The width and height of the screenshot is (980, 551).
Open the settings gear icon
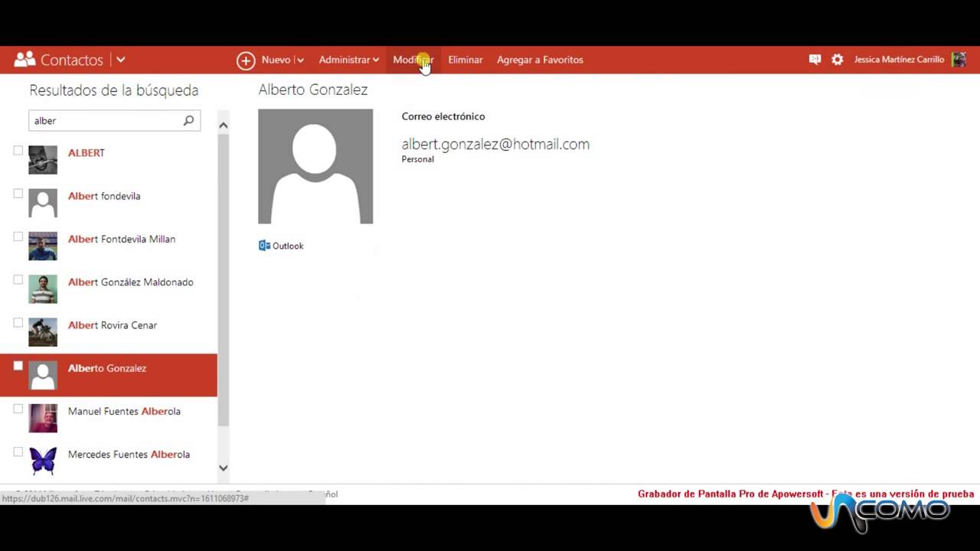point(837,59)
